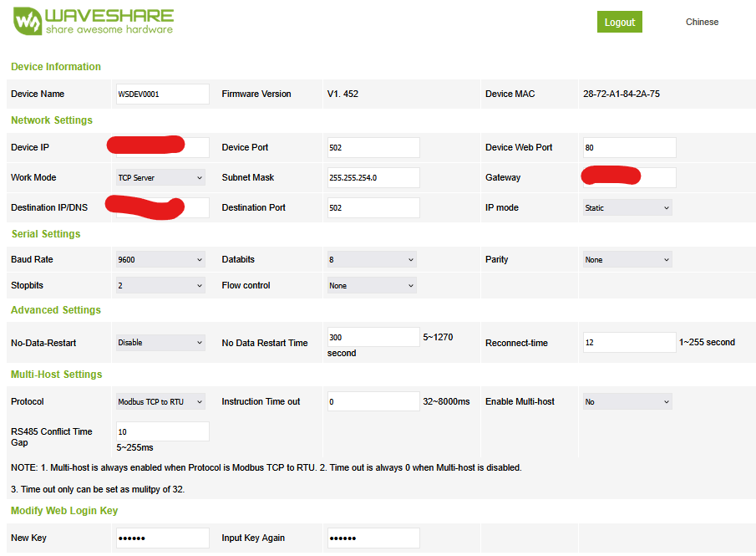Open the No-Data-Restart dropdown
Viewport: 756px width, 556px height.
click(160, 342)
